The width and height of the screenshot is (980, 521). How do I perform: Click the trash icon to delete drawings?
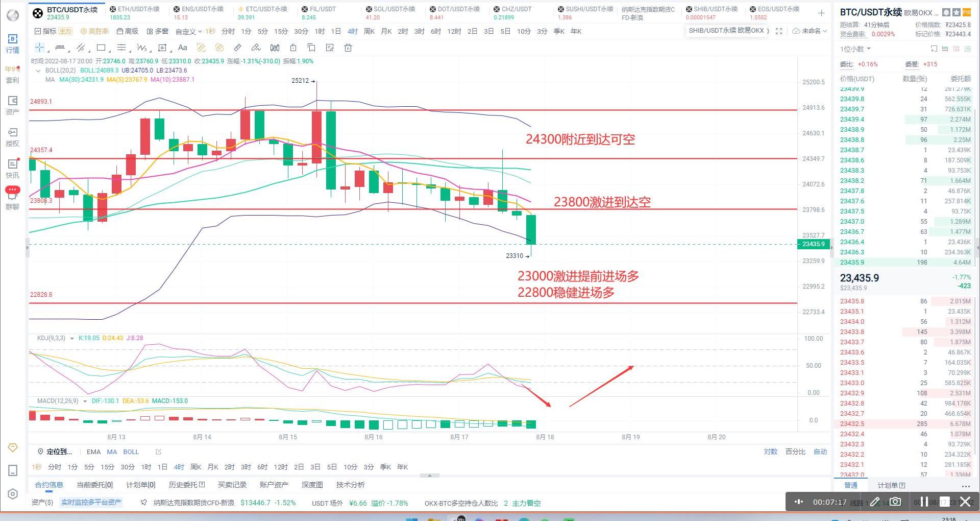click(348, 48)
